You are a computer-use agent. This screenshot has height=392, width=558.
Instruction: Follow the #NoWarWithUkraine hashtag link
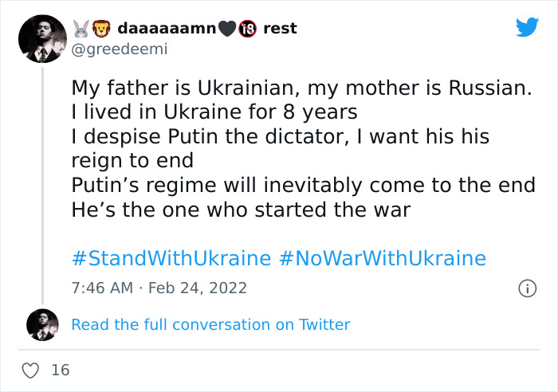click(383, 259)
